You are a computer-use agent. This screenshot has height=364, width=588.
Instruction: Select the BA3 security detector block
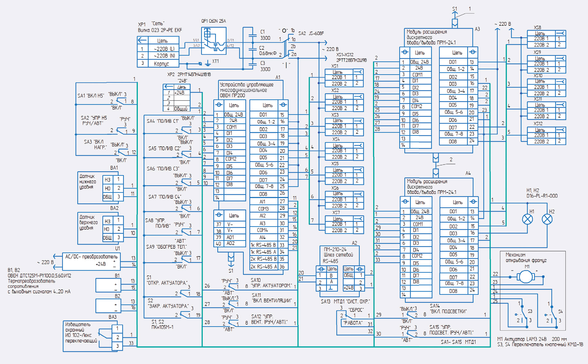click(90, 336)
